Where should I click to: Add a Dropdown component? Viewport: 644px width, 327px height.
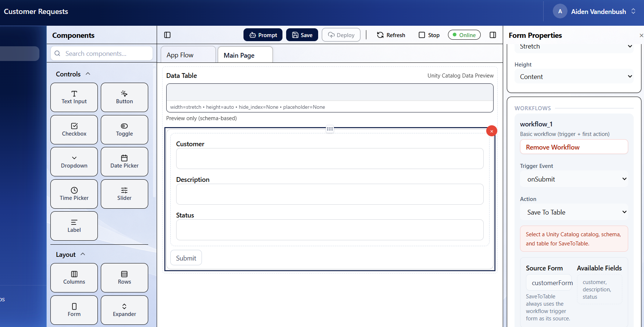pos(74,162)
